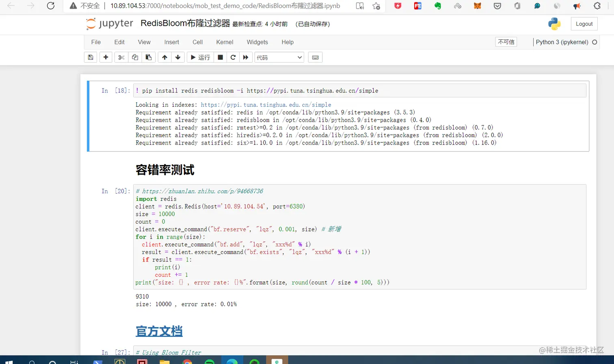The image size is (614, 364).
Task: Open the Pocket extension icon
Action: pos(497,6)
